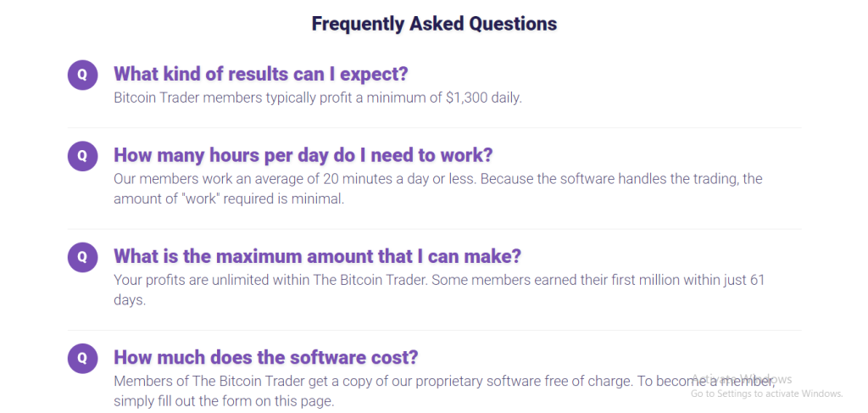Click the 'amount of "work" required is minimal' line
Image resolution: width=868 pixels, height=413 pixels.
click(229, 198)
